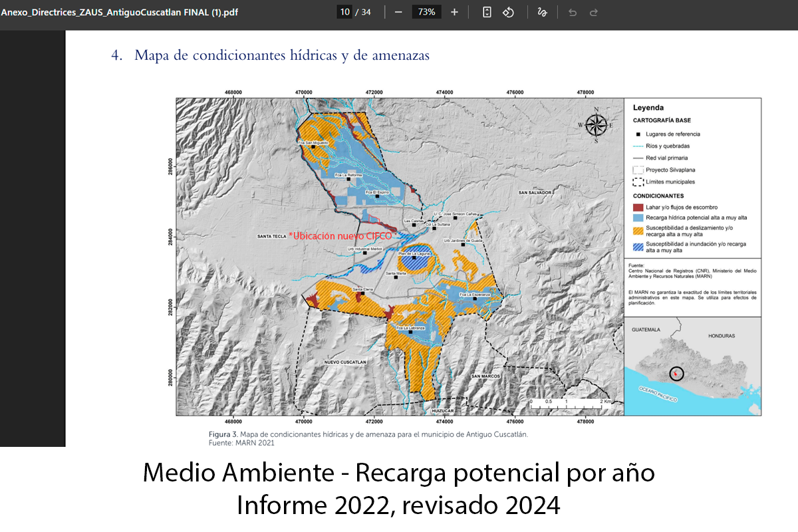Click the 'Proyecto Silvaplana' legend entry

coord(672,170)
